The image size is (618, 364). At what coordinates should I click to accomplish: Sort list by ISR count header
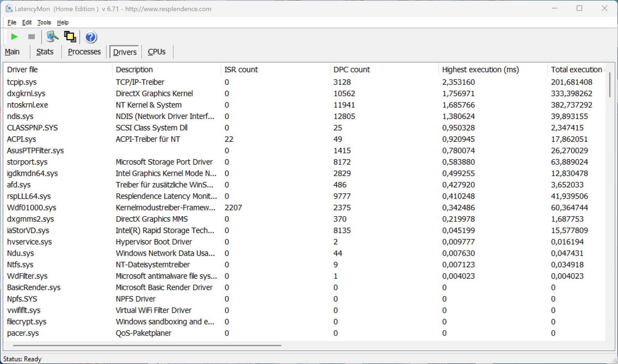(241, 69)
